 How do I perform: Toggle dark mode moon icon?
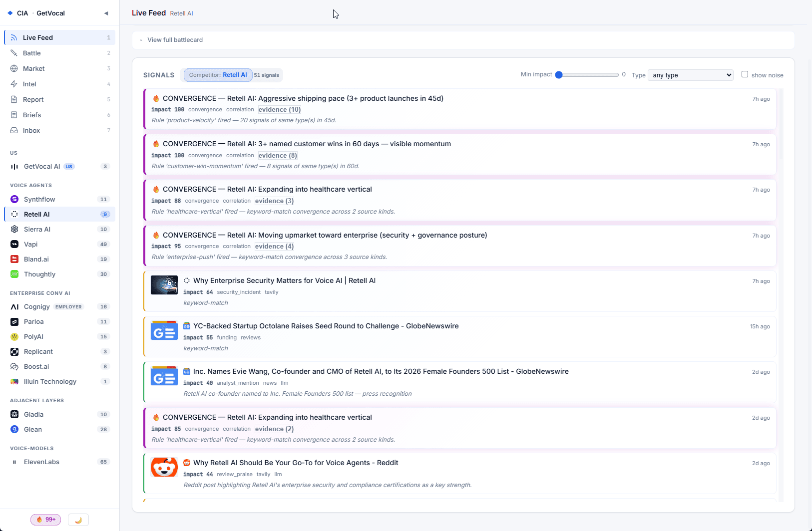coord(78,520)
